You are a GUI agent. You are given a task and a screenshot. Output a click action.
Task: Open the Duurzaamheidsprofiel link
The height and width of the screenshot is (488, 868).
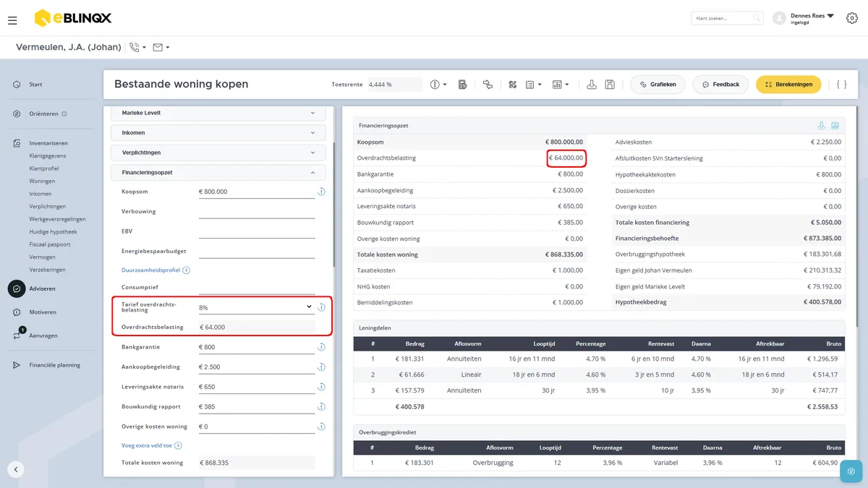[x=156, y=270]
